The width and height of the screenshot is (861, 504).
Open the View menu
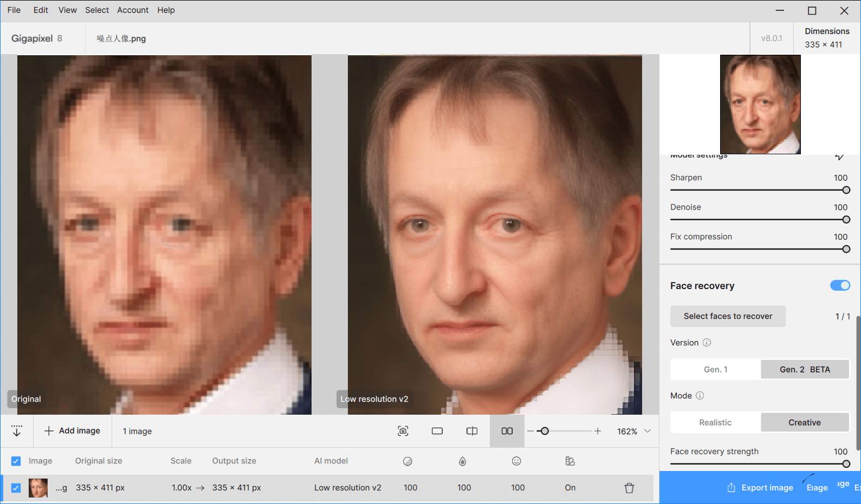click(68, 10)
